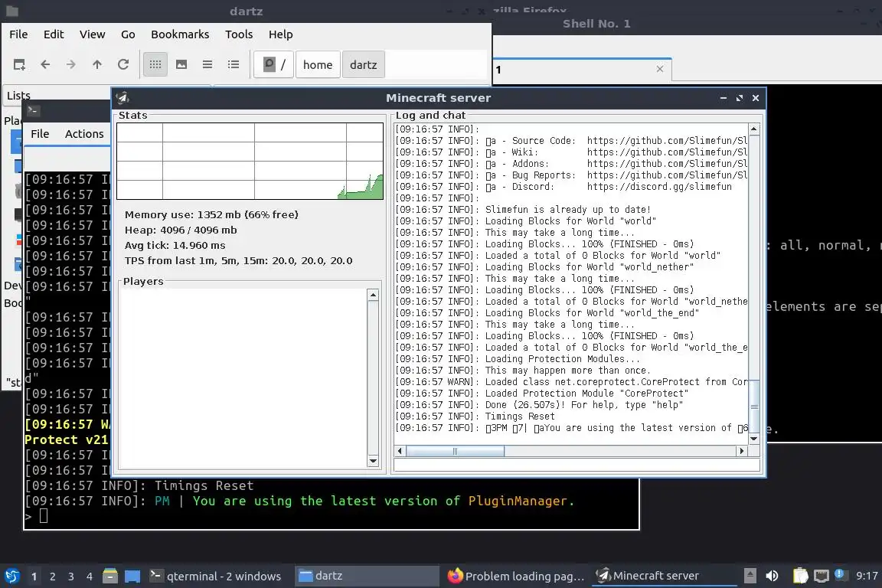The image size is (882, 588).
Task: Click "Loaded Protection Module" log line
Action: (x=542, y=394)
